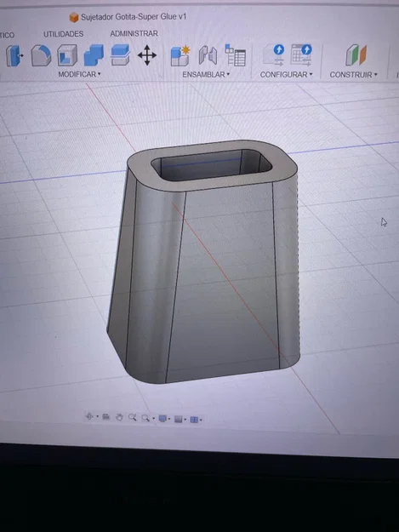Click the Configure Parameters icon
This screenshot has height=532, width=399.
coord(274,54)
